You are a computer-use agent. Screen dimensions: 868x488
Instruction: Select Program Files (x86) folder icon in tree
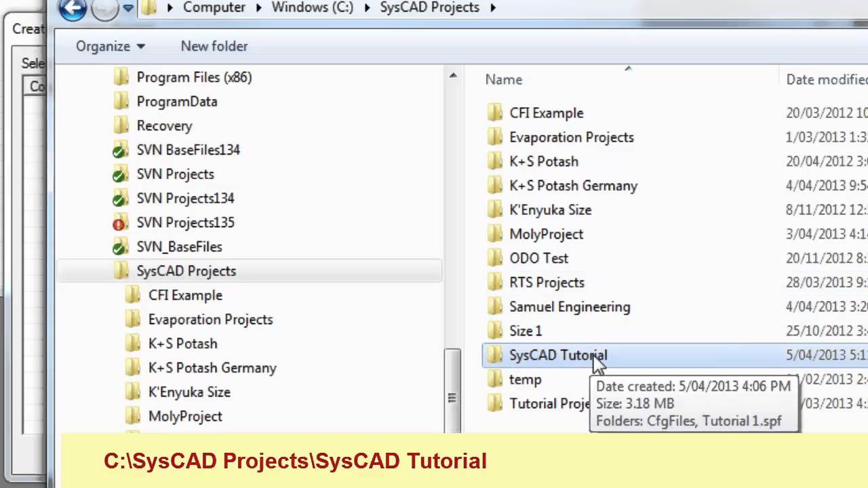coord(121,77)
